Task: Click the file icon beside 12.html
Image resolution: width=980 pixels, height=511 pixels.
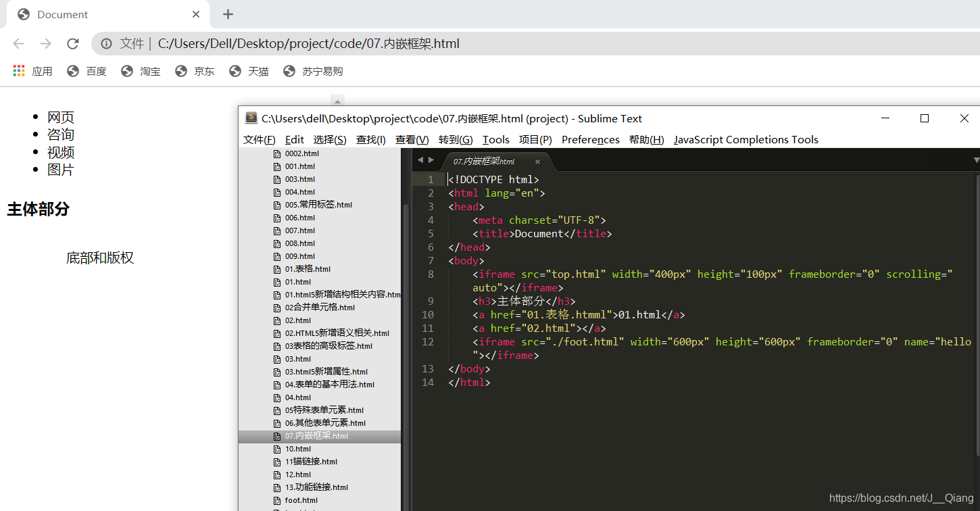Action: 276,474
